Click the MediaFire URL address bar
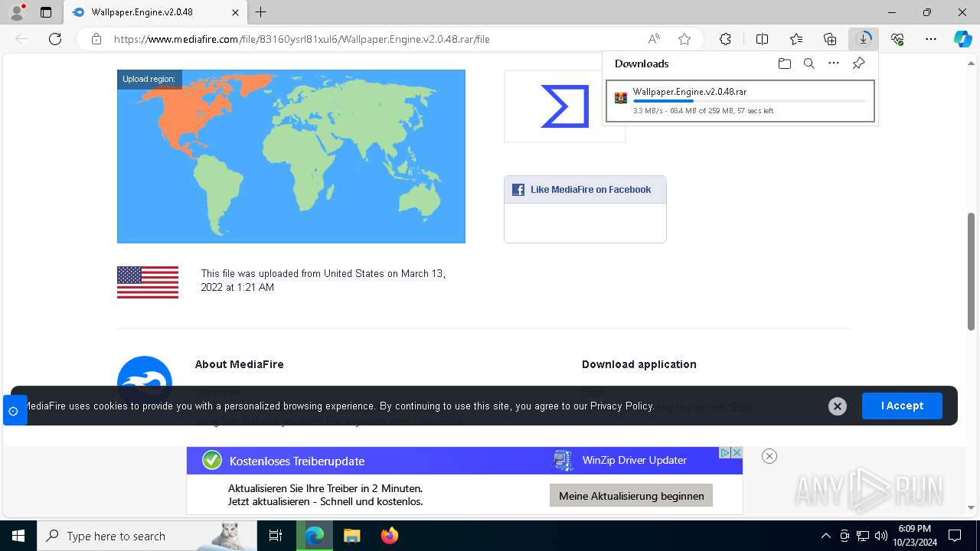 (302, 39)
